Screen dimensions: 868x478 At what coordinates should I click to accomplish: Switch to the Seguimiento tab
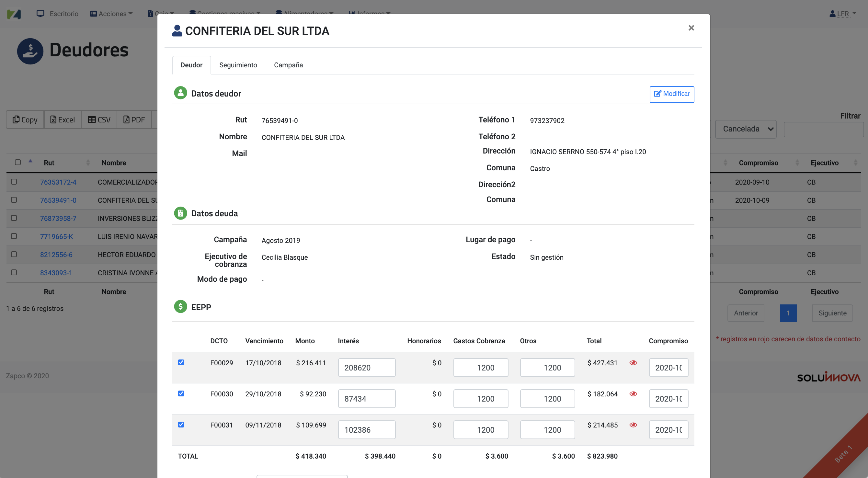click(238, 65)
